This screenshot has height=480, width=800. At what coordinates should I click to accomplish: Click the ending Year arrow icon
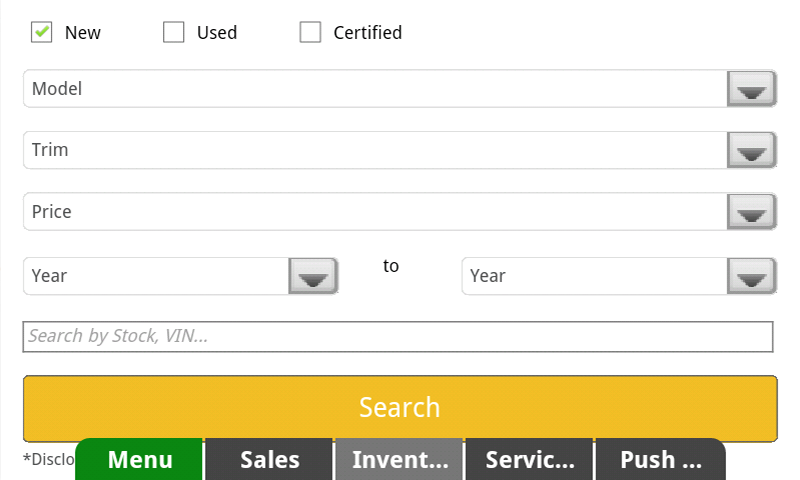[x=751, y=276]
